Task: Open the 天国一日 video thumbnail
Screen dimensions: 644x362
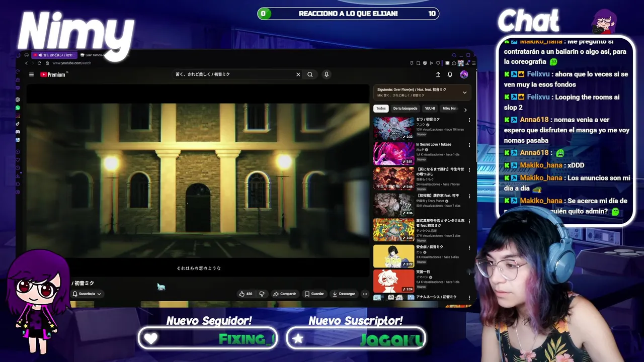Action: [393, 281]
